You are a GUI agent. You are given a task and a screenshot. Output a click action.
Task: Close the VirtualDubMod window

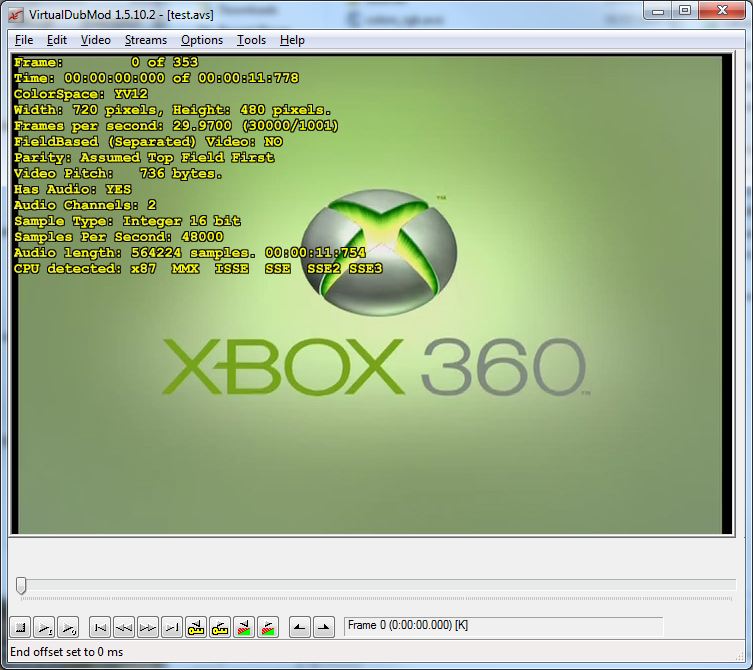[x=722, y=11]
